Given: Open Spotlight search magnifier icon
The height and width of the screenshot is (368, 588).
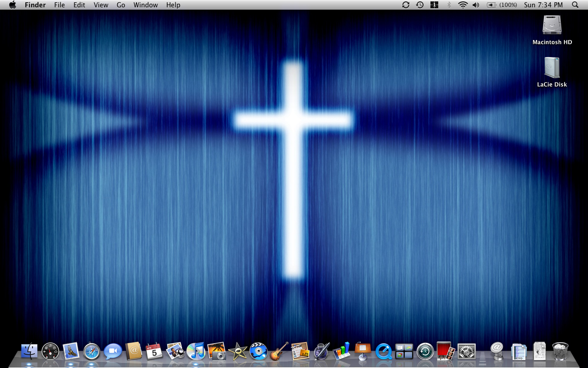Looking at the screenshot, I should coord(575,5).
